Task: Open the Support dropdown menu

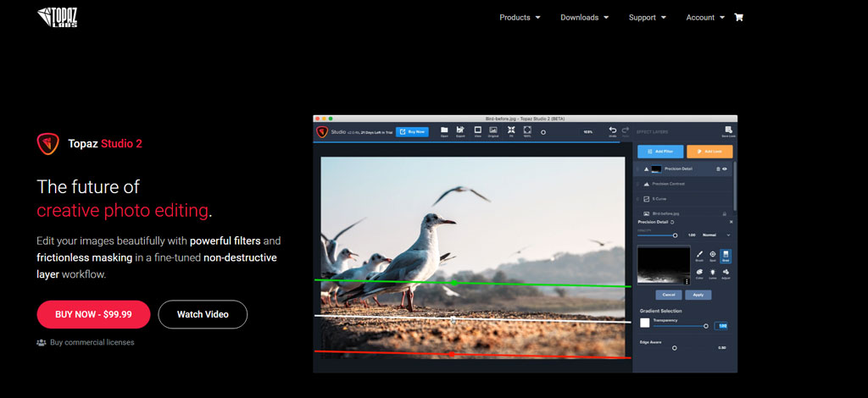Action: point(648,17)
